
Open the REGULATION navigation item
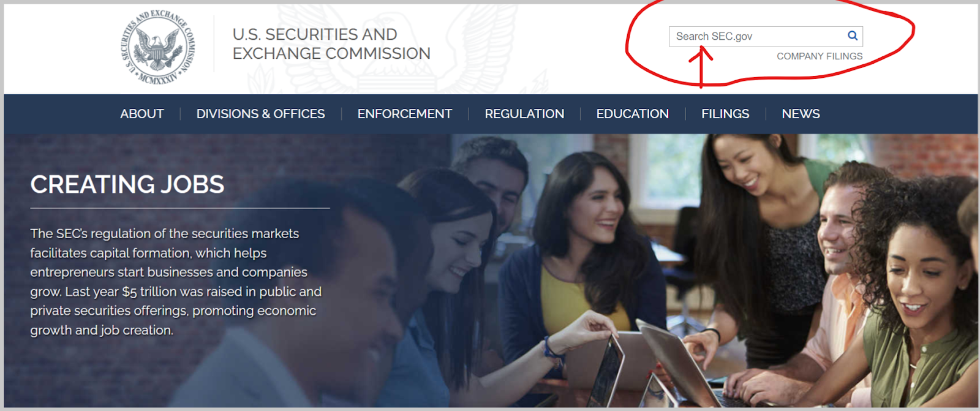click(524, 114)
